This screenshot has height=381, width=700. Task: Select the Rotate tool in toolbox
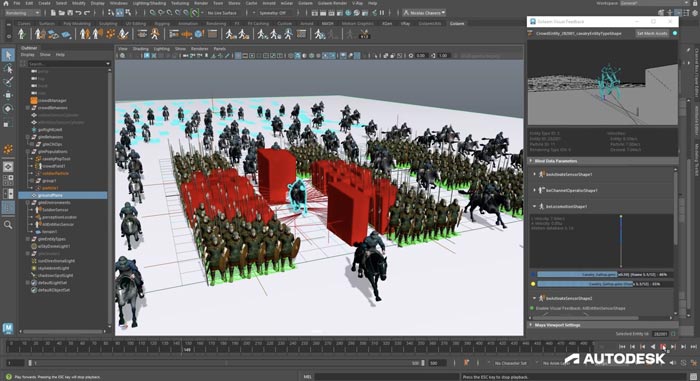[8, 109]
